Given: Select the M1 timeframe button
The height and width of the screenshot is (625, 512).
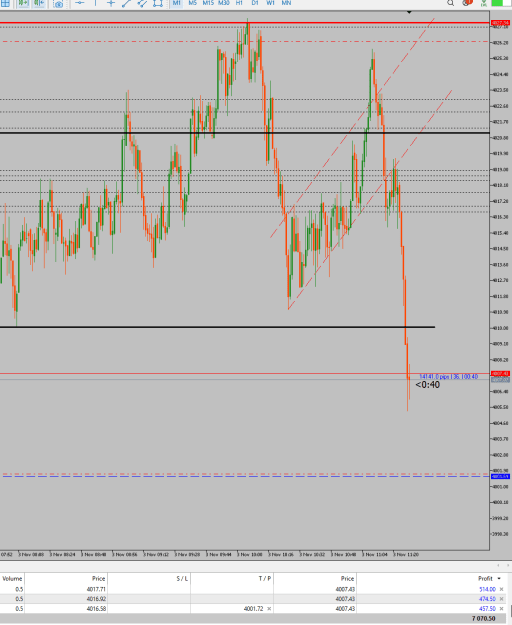Looking at the screenshot, I should pos(177,3).
